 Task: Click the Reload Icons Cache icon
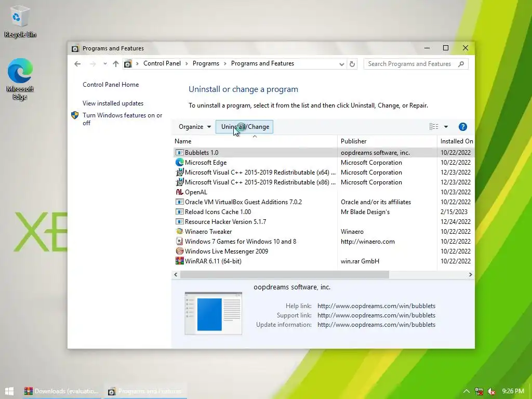pos(179,212)
